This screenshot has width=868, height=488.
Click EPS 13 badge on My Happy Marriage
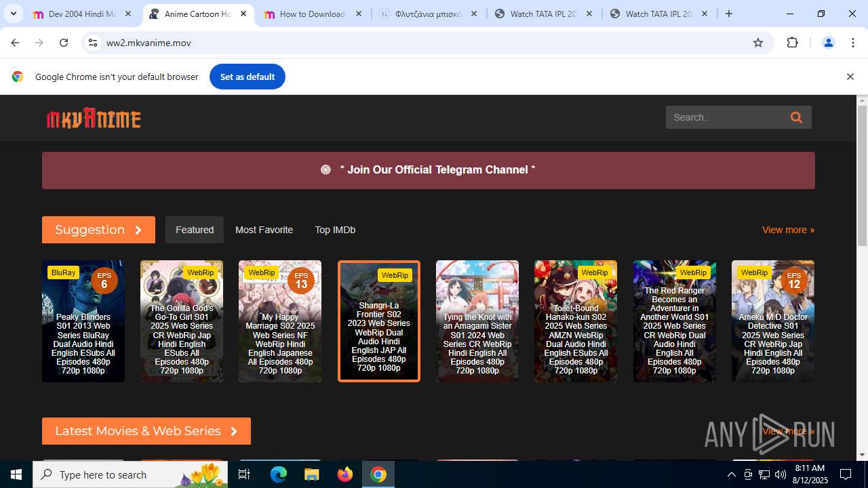click(x=300, y=280)
